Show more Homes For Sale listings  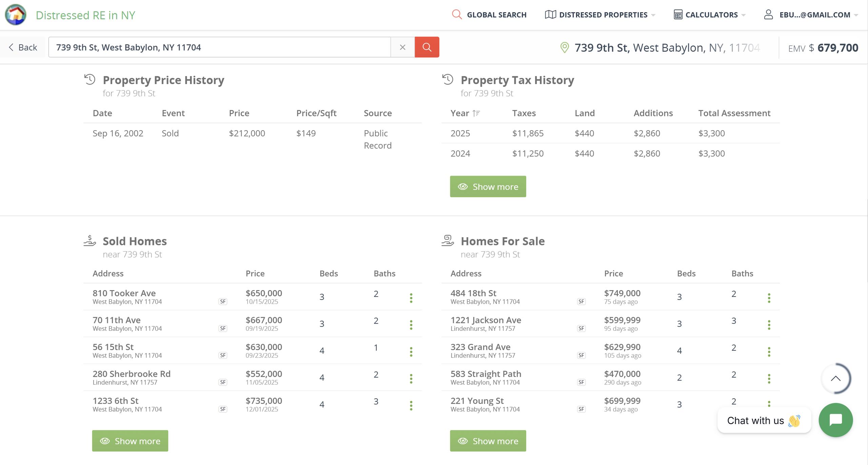[x=488, y=441]
